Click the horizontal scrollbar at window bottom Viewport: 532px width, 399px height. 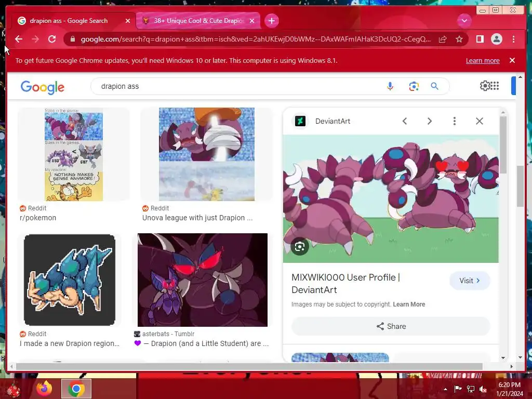click(249, 366)
